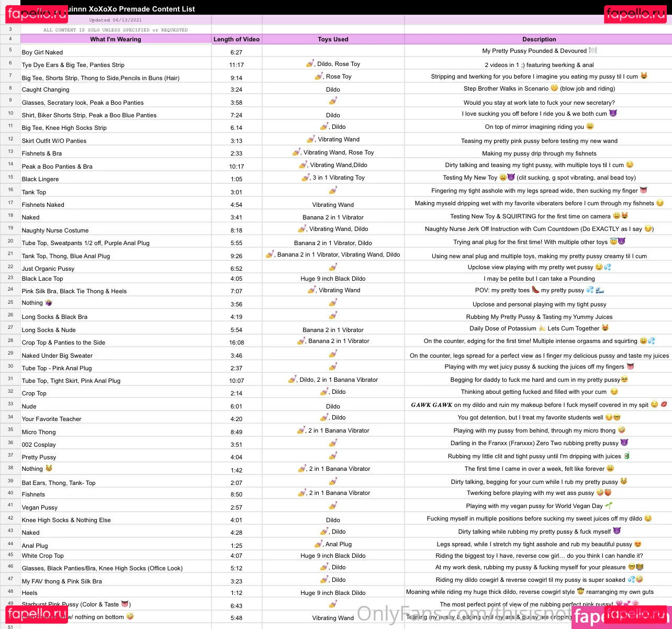Click the "What I'm Wearing" column header
This screenshot has width=672, height=629.
[x=116, y=39]
